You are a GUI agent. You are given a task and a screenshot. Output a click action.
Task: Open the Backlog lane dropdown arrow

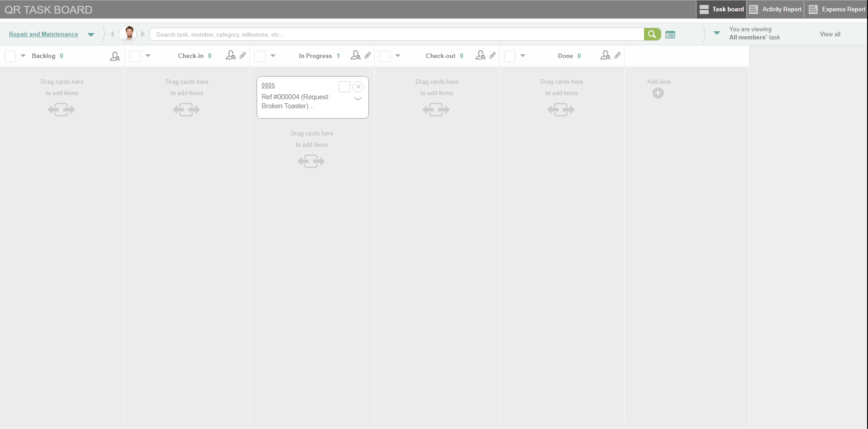(x=23, y=56)
